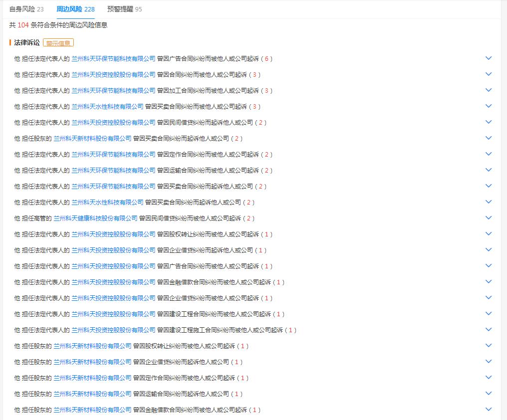Viewport: 507px width, 420px height.
Task: Expand 水性科技 买卖合同纠纷而起诉 (2) row
Action: click(x=489, y=202)
